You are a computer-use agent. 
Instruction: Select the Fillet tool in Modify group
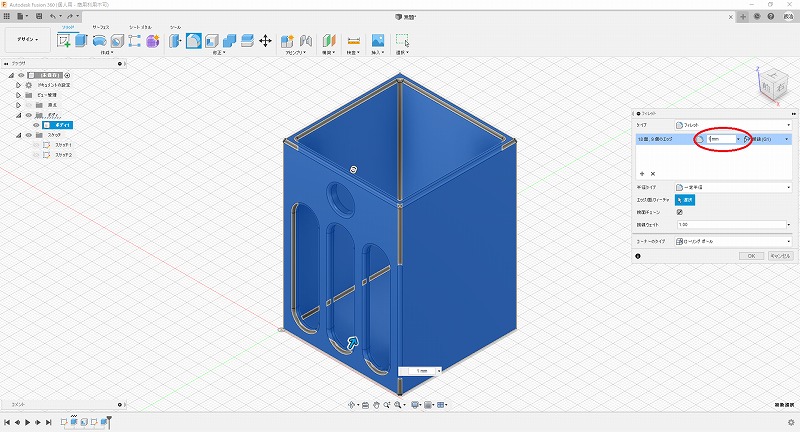click(194, 41)
